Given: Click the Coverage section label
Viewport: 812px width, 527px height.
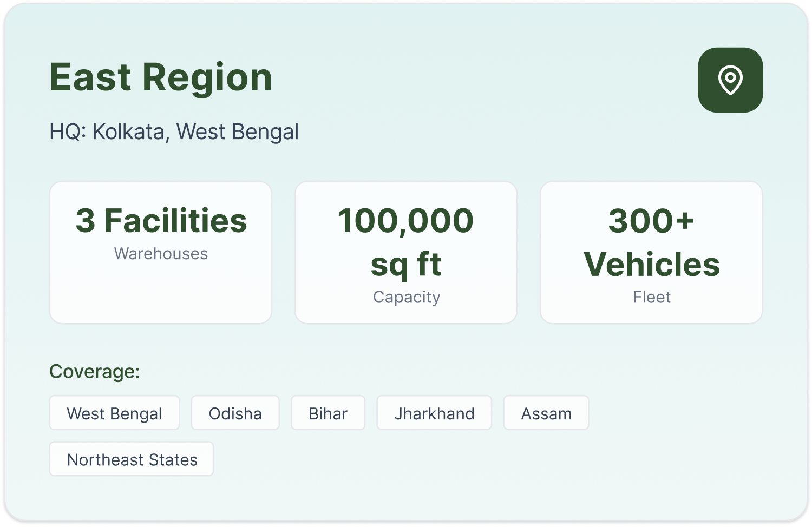Looking at the screenshot, I should pyautogui.click(x=95, y=372).
